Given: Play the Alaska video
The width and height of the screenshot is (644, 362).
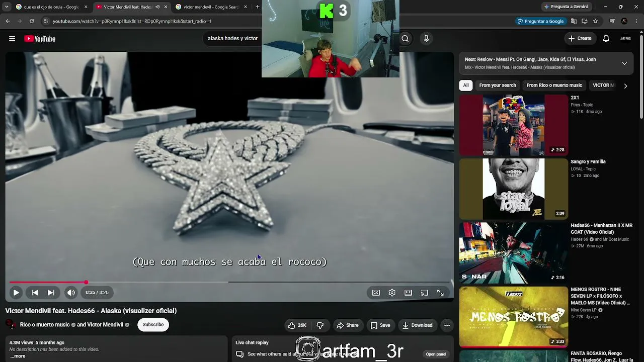Looking at the screenshot, I should [16, 292].
